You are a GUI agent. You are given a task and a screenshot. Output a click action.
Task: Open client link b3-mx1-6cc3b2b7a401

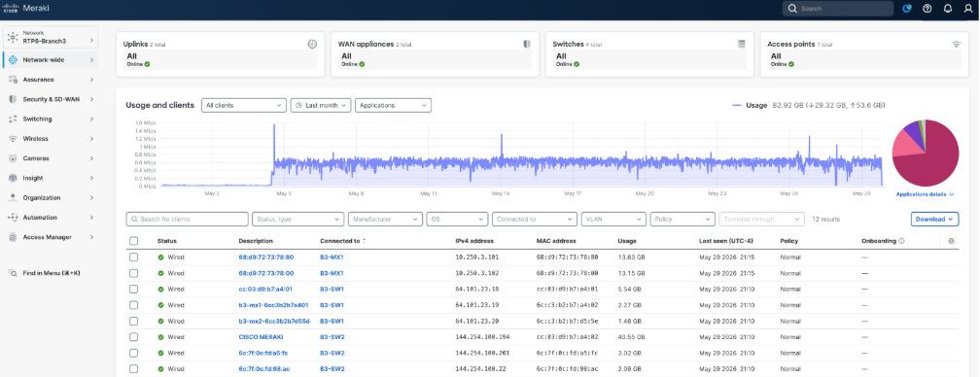[274, 305]
